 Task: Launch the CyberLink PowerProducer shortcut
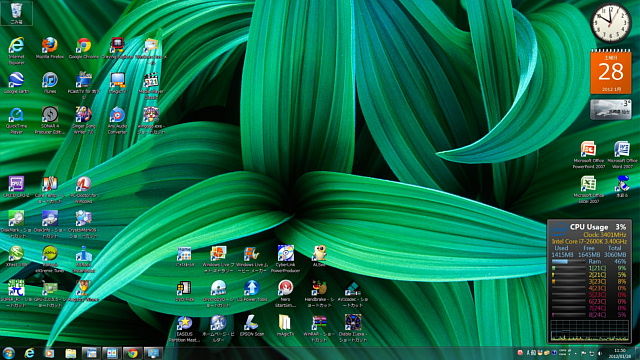[285, 259]
